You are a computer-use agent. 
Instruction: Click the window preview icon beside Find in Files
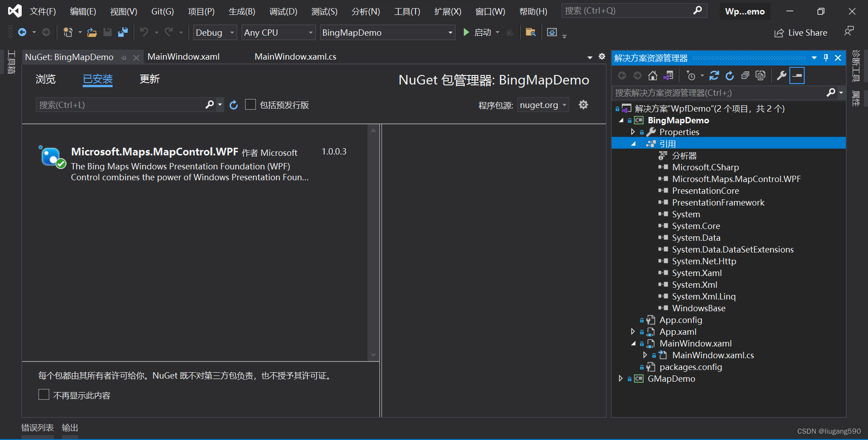[552, 32]
